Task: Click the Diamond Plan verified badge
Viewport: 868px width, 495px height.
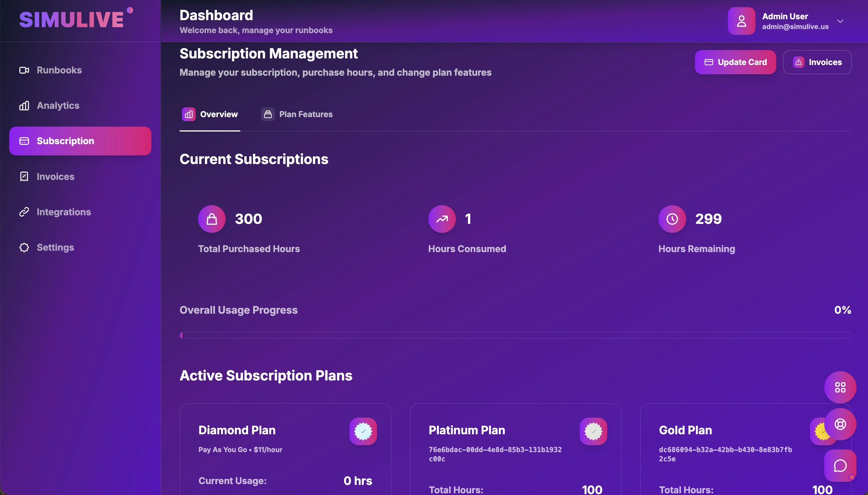Action: click(x=363, y=431)
